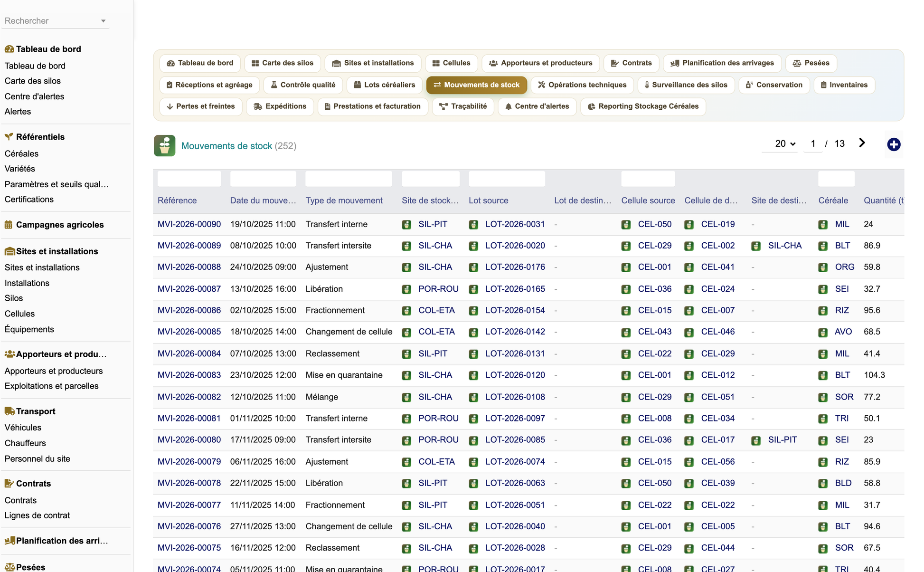Screen dimensions: 924x572
Task: Click the Transport truck icon in sidebar
Action: click(9, 411)
